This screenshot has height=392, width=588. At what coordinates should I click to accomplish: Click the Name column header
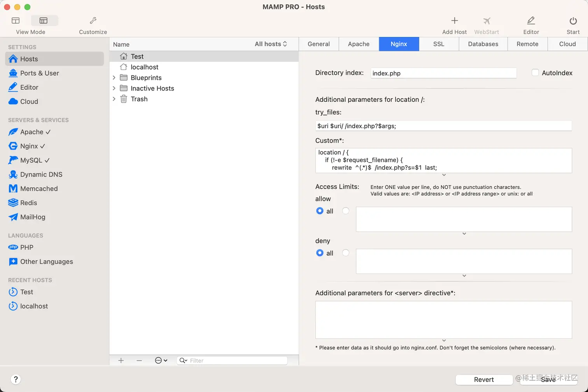coord(121,44)
